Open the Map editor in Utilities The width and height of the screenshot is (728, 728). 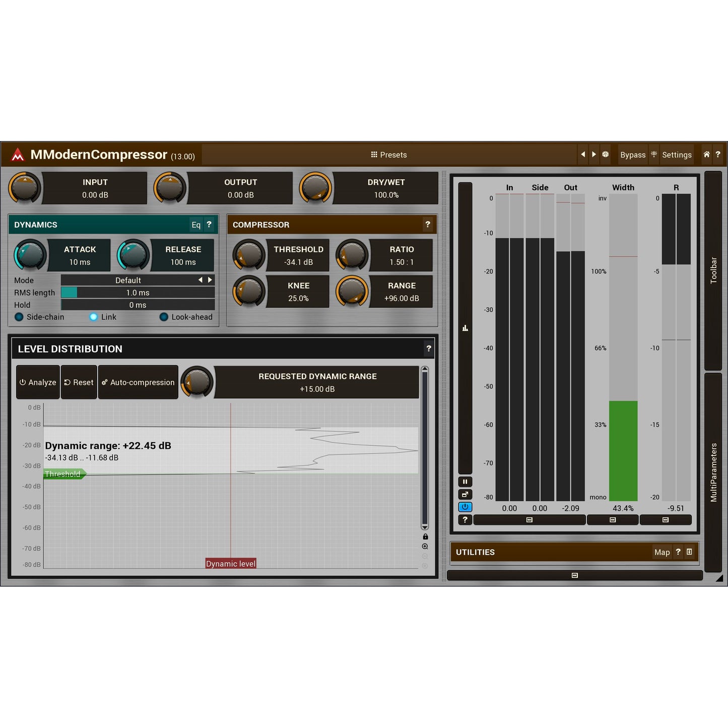point(662,552)
